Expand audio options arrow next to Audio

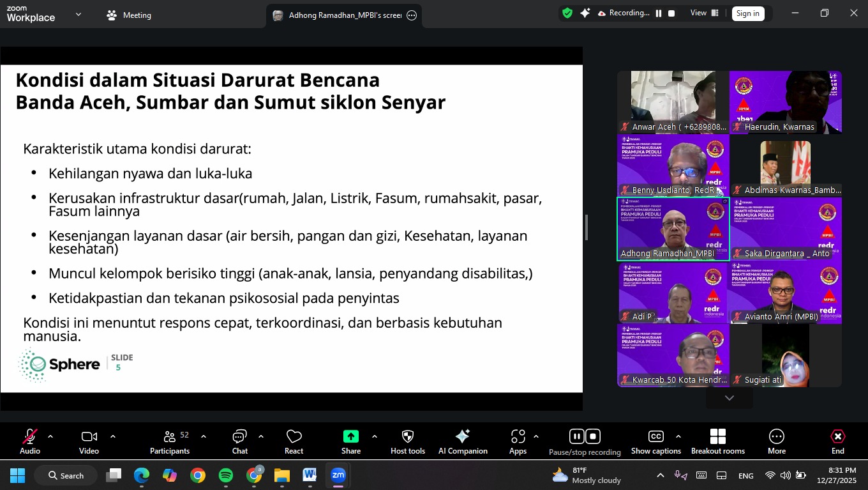(x=50, y=436)
